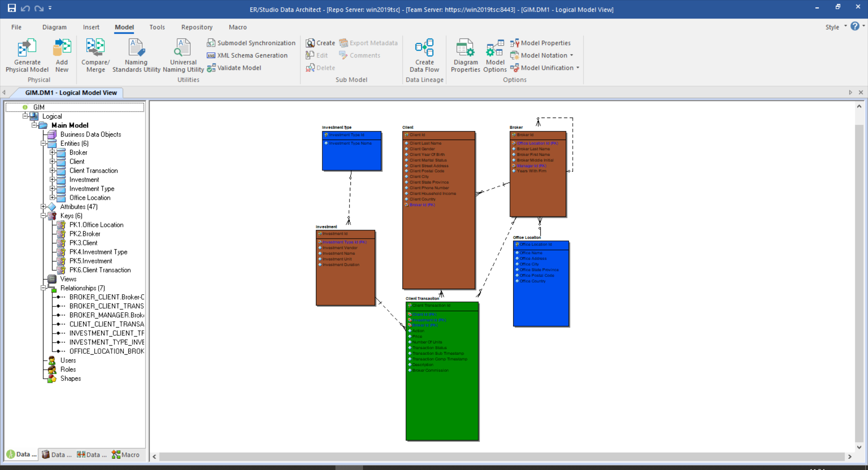Open the quick access toolbar dropdown arrow
The image size is (868, 470).
[x=50, y=8]
